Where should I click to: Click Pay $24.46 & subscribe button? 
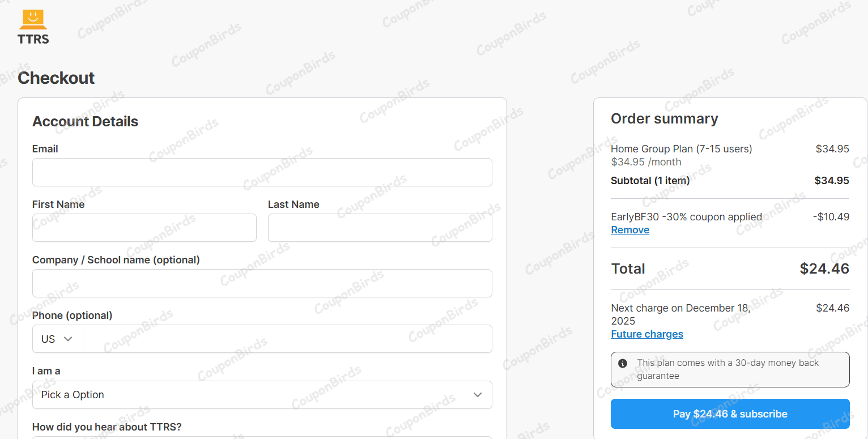coord(730,414)
